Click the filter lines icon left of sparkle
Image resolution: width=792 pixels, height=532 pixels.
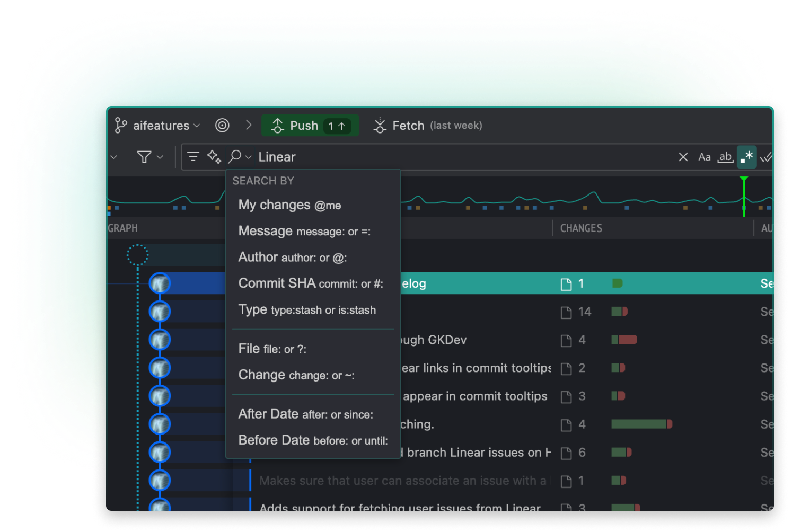[x=192, y=157]
